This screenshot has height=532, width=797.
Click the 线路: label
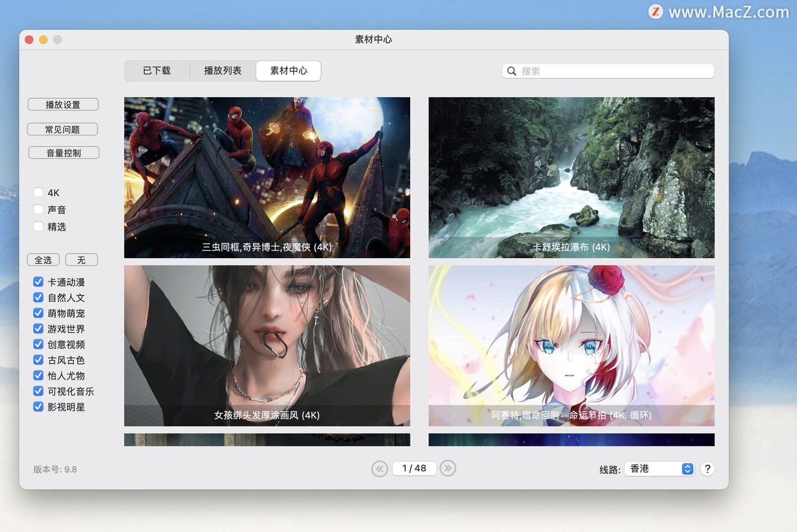coord(610,470)
